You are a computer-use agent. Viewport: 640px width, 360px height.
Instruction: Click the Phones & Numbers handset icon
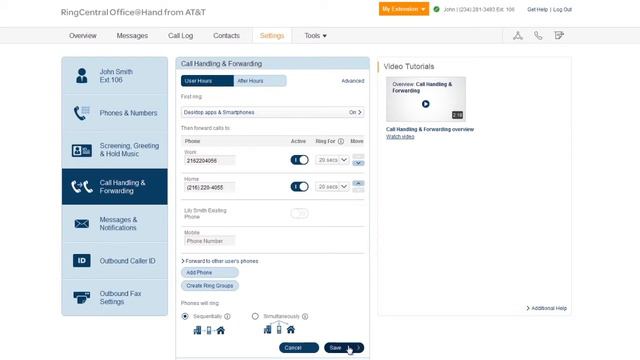82,113
